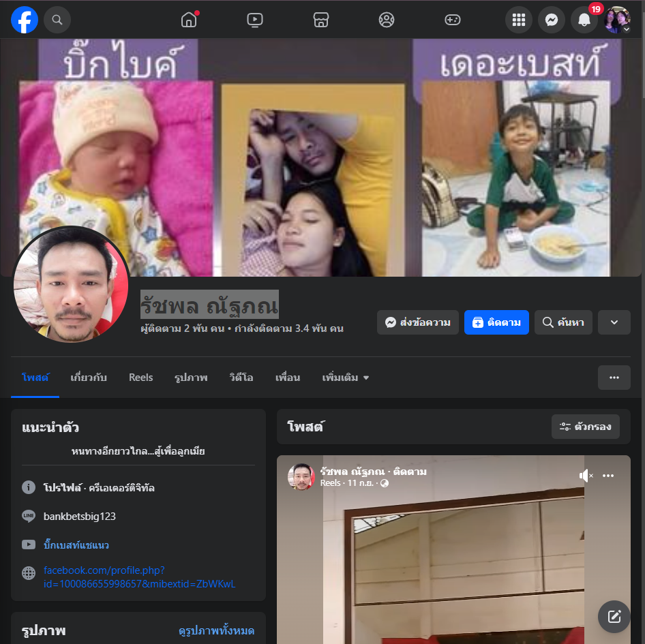Click ติดตาม follow link in post header
This screenshot has height=644, width=645.
coord(410,472)
